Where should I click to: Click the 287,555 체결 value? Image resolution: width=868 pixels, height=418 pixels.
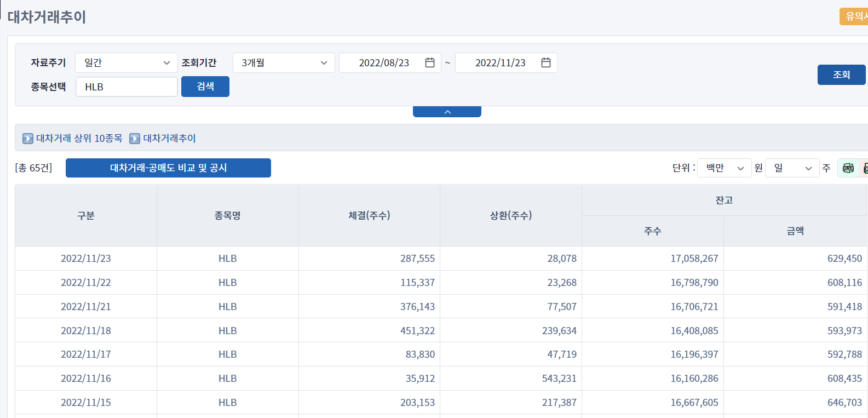tap(417, 259)
